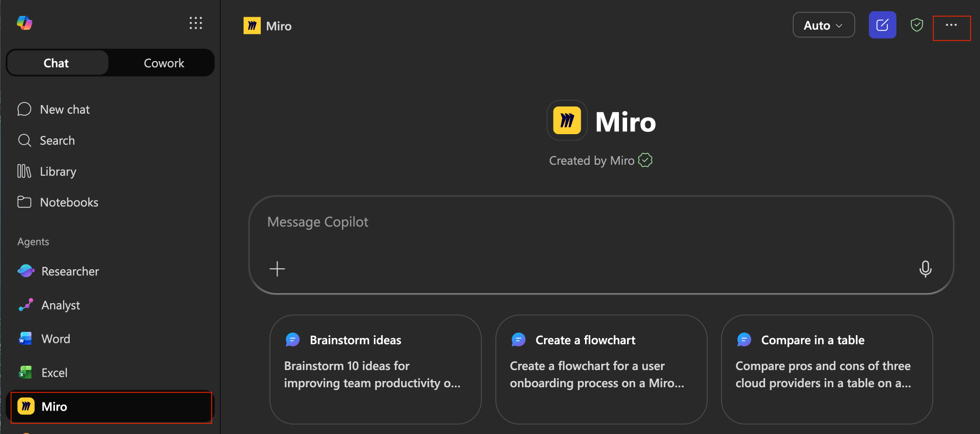This screenshot has width=980, height=434.
Task: Click the Analyst agent icon
Action: [26, 305]
